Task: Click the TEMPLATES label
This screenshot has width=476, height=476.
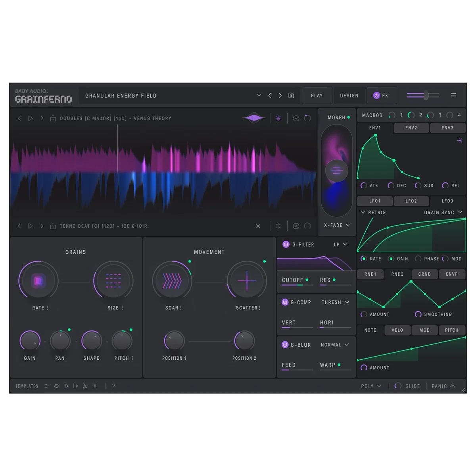Action: (x=27, y=386)
